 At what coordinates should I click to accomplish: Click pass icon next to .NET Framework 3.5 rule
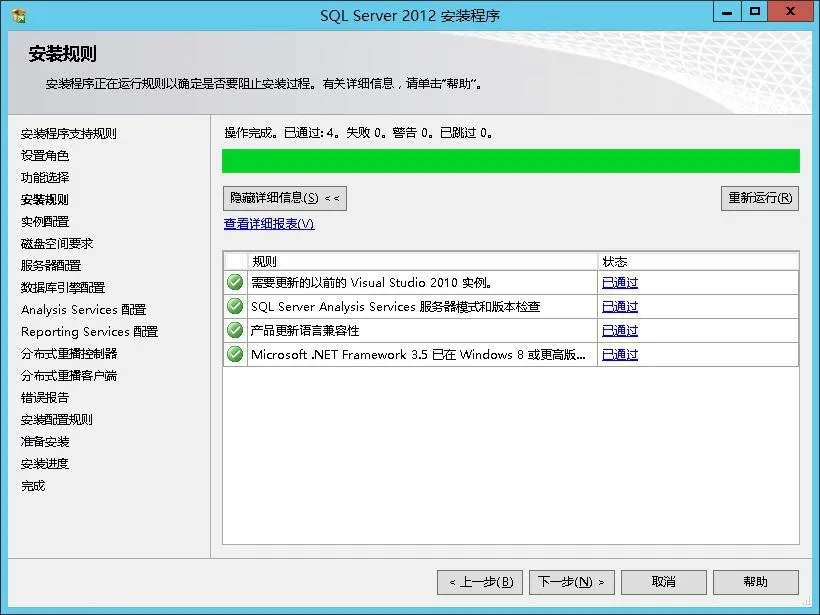tap(234, 354)
